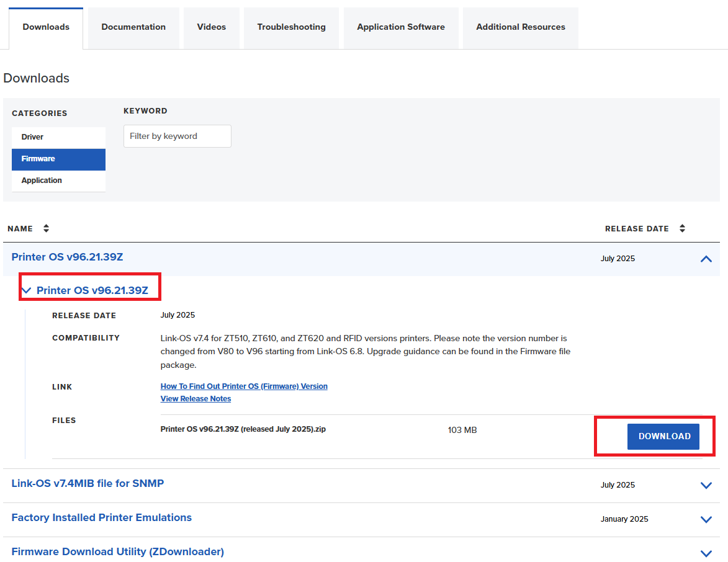Go to Application Software tab
This screenshot has height=562, width=728.
pos(401,27)
